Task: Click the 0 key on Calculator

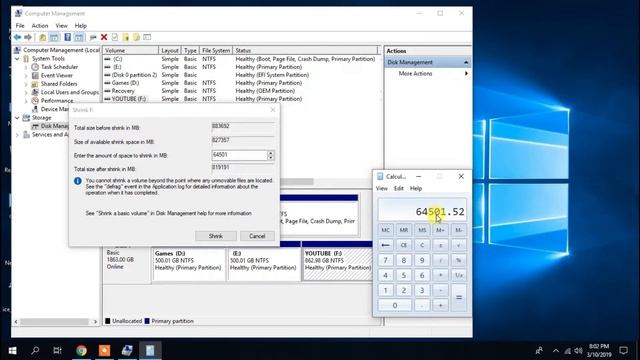Action: click(395, 306)
